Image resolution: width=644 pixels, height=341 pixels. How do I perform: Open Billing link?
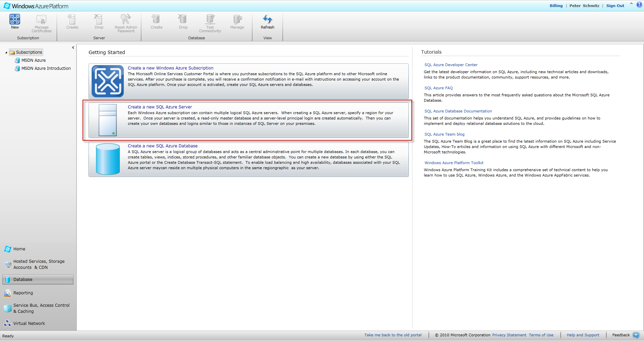coord(556,6)
